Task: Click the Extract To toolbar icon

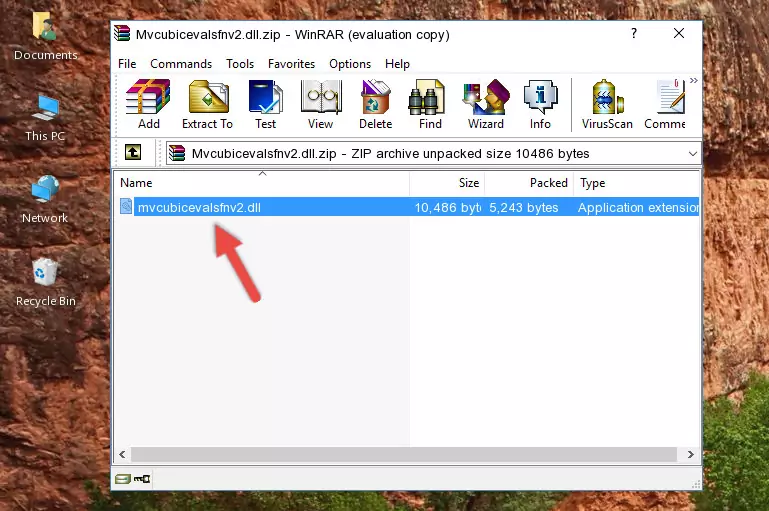Action: coord(207,104)
